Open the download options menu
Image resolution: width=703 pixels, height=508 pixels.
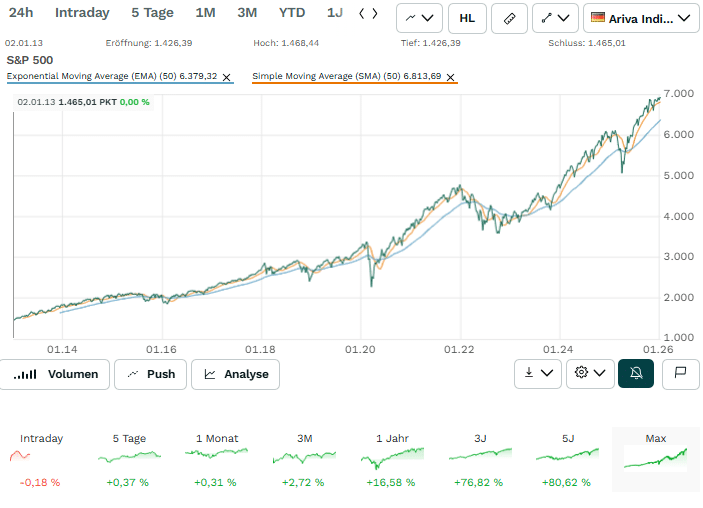pyautogui.click(x=537, y=373)
